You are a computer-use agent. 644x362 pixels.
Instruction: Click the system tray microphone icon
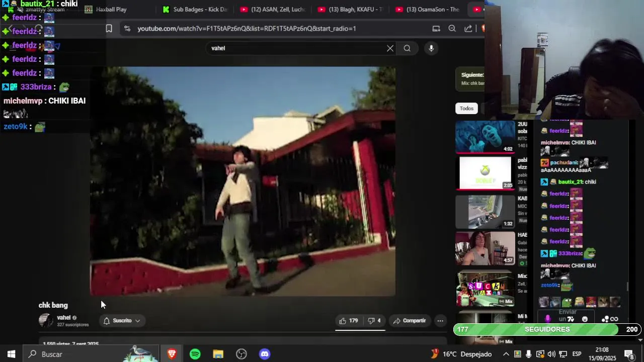pyautogui.click(x=528, y=354)
